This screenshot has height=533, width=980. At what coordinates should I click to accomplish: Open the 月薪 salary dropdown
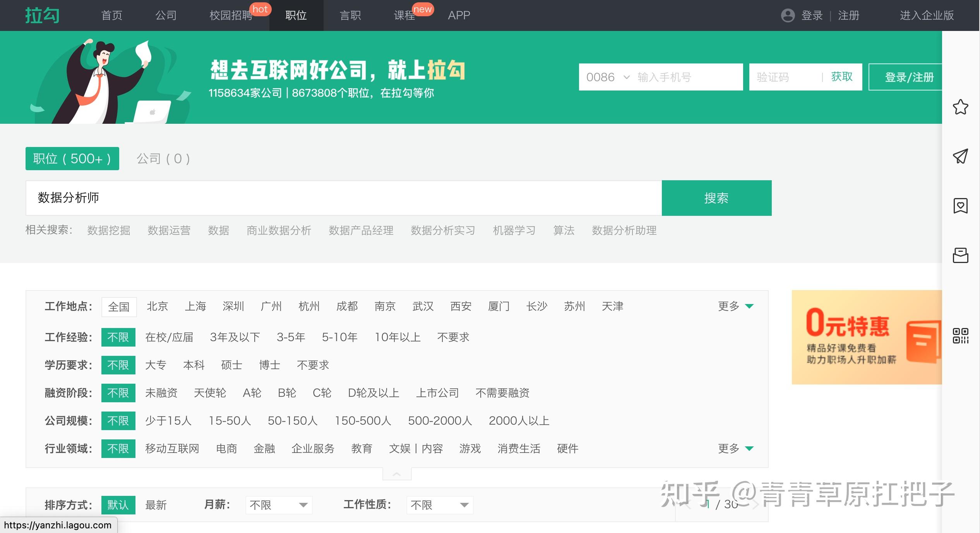pyautogui.click(x=279, y=505)
